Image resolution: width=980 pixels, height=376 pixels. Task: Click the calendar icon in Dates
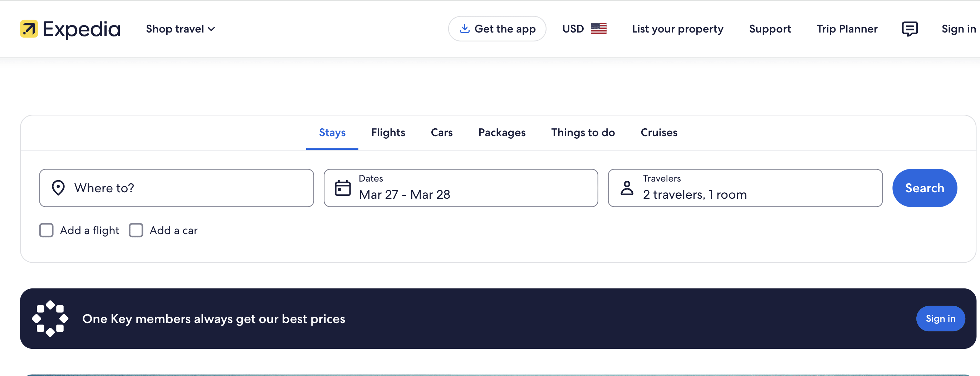[x=342, y=188]
